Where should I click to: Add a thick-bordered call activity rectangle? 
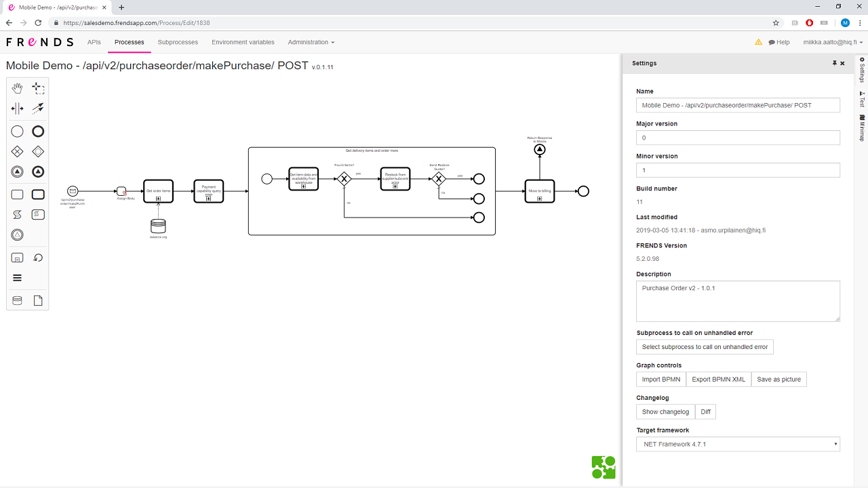38,195
